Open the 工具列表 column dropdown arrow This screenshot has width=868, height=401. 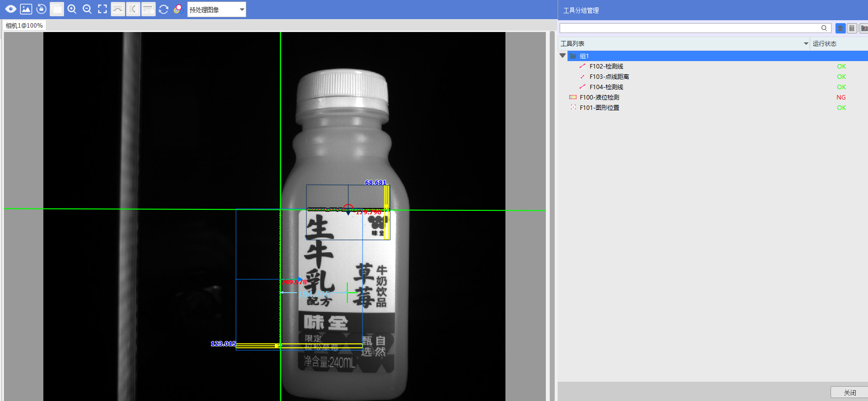pos(806,44)
